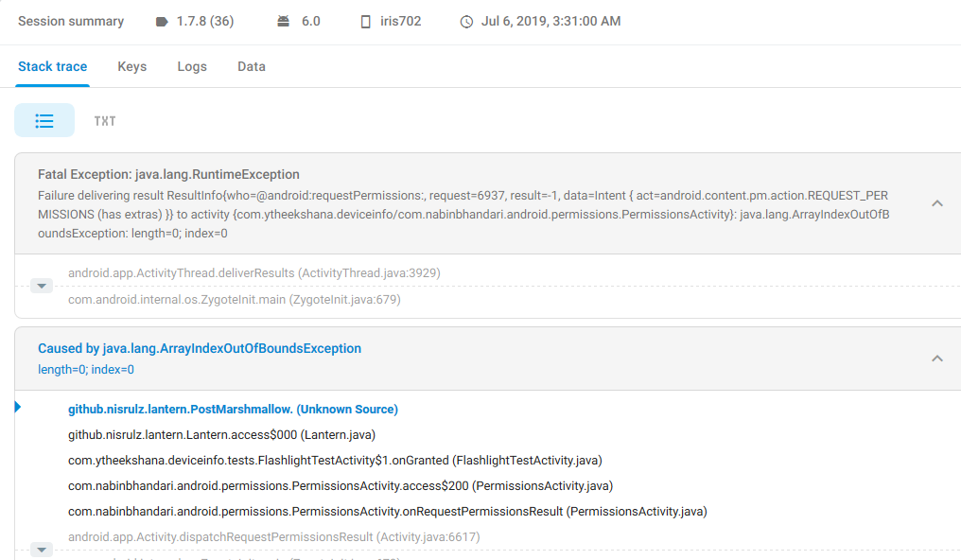Click the iris702 device name
The image size is (961, 560).
[401, 22]
